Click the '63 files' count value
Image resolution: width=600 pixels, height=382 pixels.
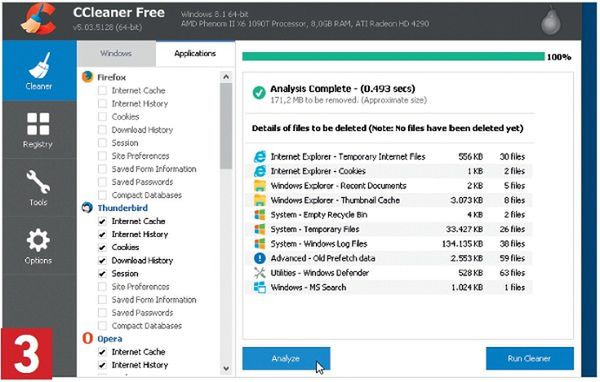[512, 273]
